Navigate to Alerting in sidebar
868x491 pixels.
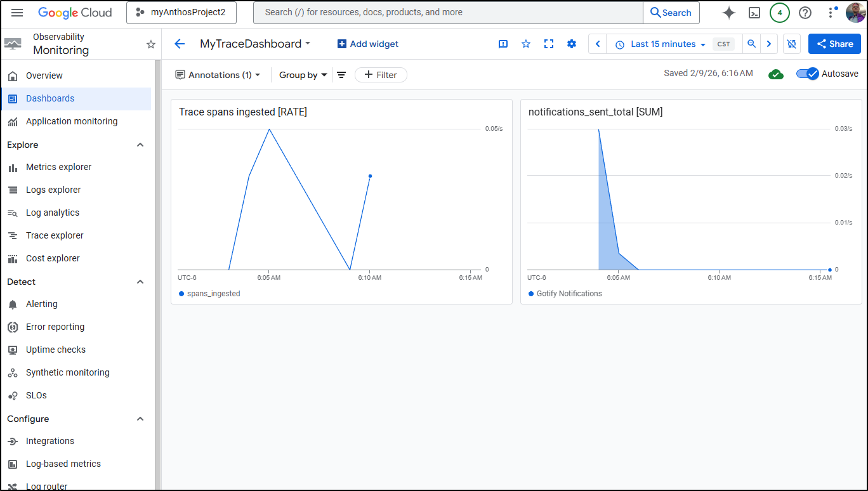(42, 304)
